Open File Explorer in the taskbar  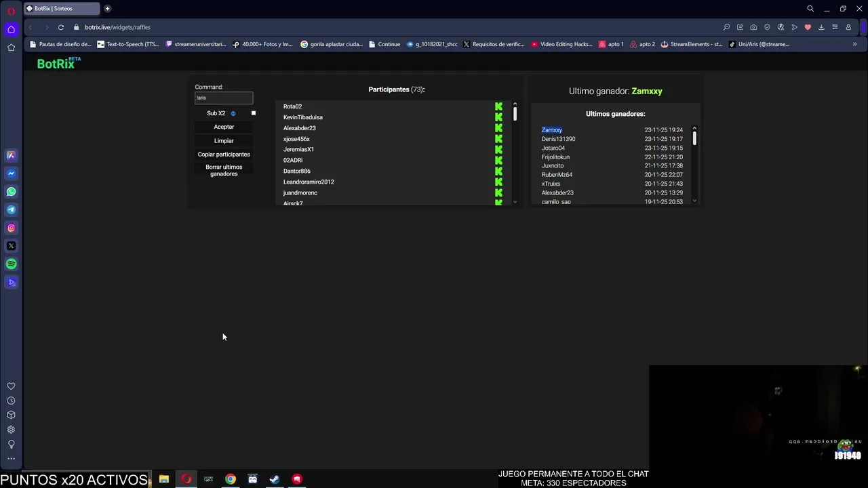coord(164,479)
